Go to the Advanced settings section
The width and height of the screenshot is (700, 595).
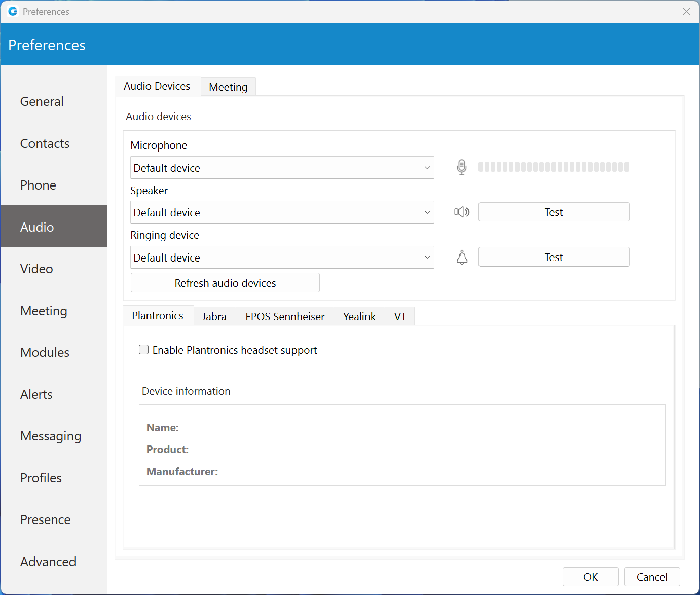48,562
